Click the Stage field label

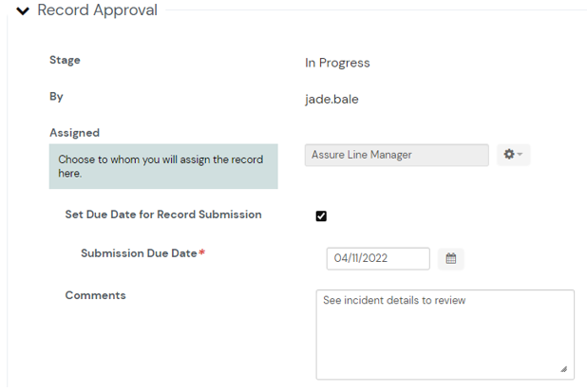[65, 60]
